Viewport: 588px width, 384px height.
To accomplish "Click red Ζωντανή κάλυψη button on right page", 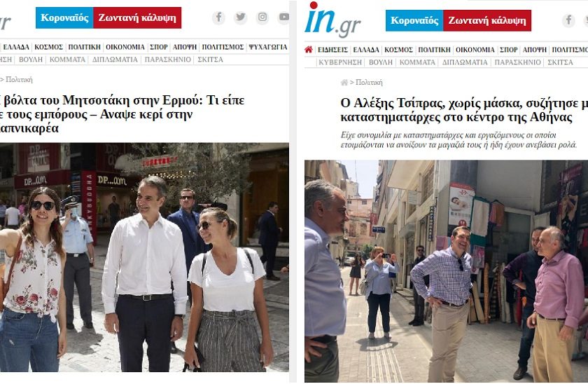I will [x=487, y=20].
